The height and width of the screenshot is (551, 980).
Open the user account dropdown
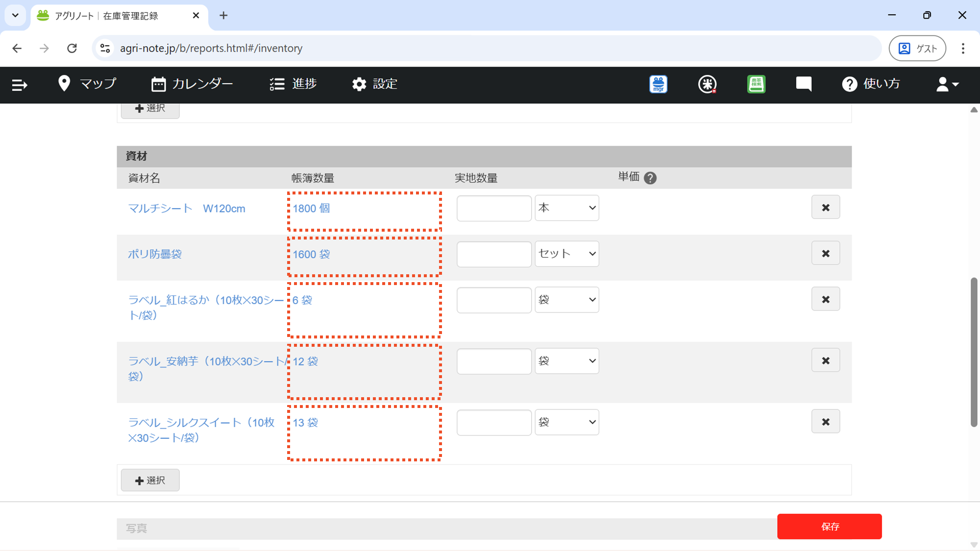pos(947,84)
